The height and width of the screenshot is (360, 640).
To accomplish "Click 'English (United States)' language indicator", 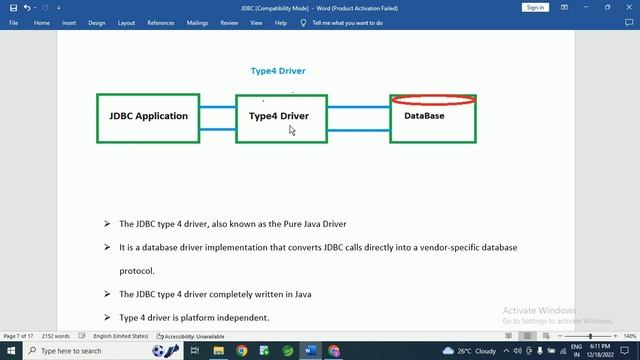I will click(x=120, y=336).
